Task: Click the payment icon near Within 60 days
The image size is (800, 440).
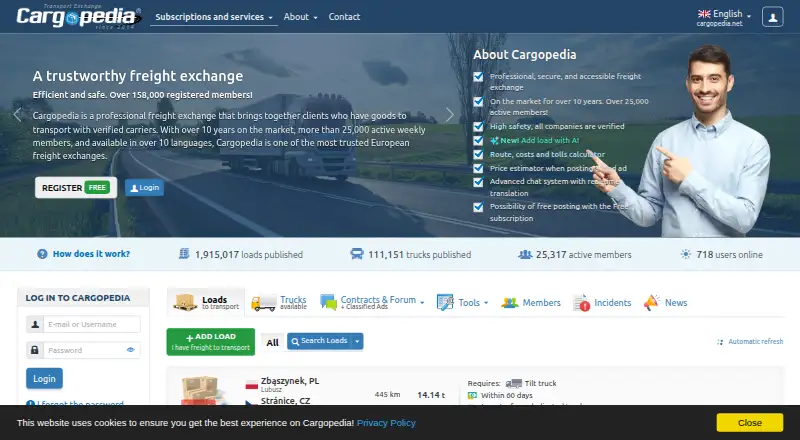Action: click(x=472, y=396)
